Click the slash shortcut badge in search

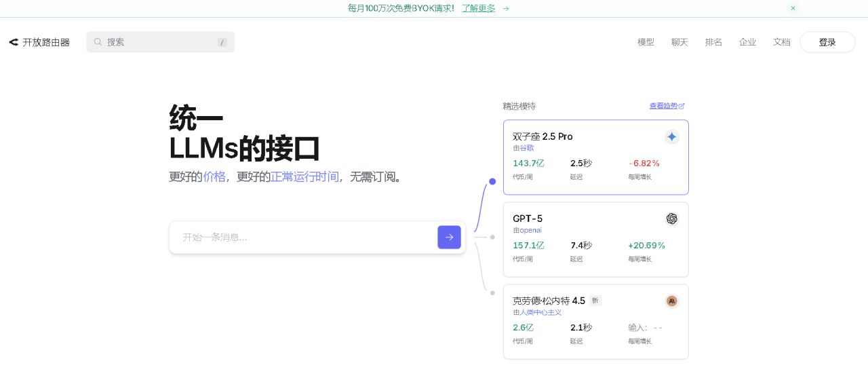[222, 42]
